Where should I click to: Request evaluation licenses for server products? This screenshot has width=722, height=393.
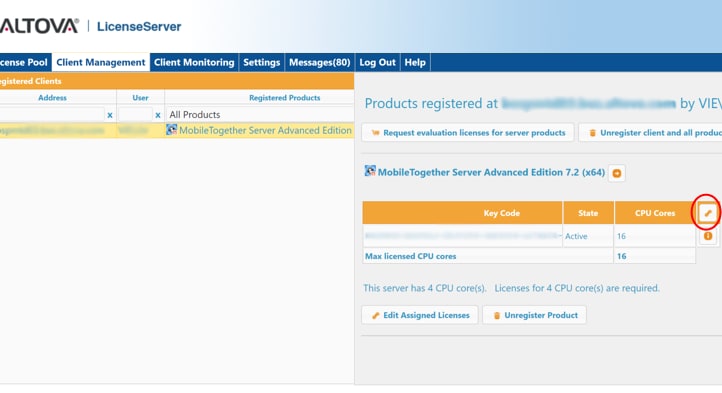[468, 133]
